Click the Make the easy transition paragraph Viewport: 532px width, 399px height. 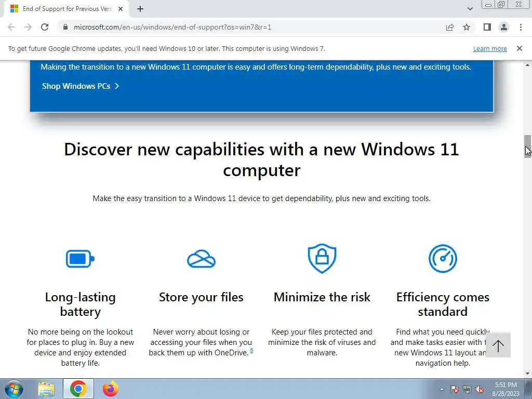pos(262,198)
